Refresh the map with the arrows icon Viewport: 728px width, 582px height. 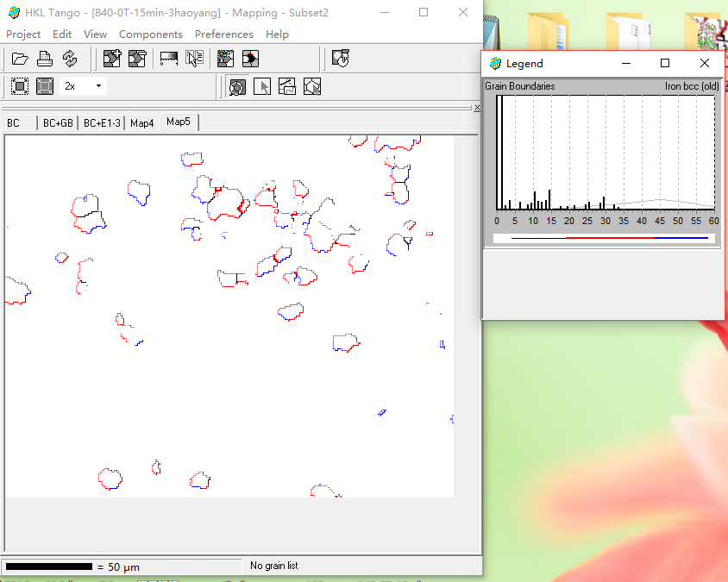point(70,59)
